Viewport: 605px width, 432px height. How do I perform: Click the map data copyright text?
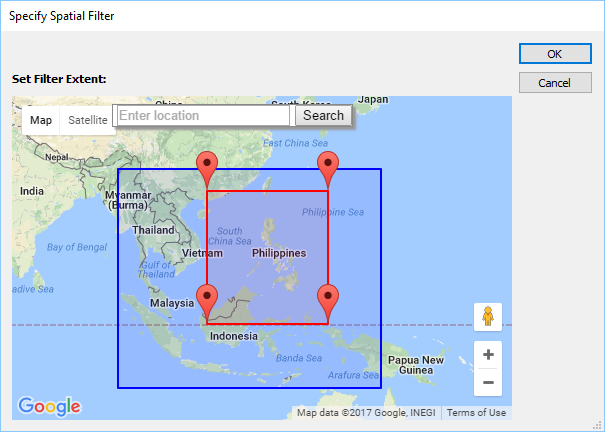[366, 413]
